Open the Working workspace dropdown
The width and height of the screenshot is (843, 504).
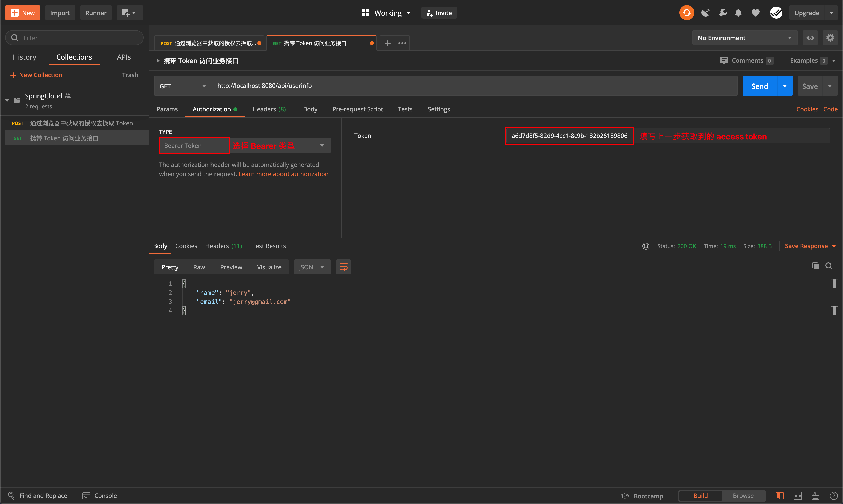point(386,13)
